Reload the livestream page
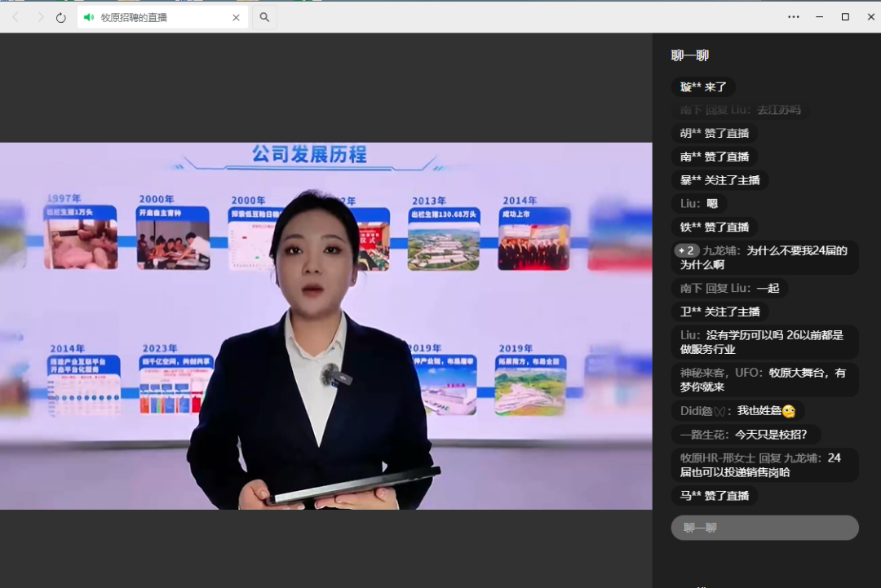 (61, 17)
